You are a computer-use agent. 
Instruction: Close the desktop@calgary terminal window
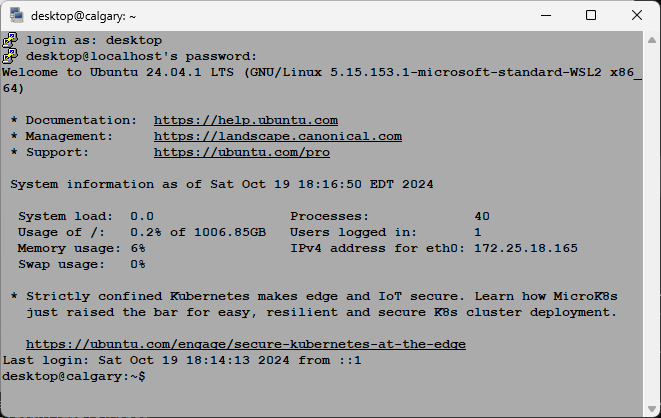pos(637,16)
